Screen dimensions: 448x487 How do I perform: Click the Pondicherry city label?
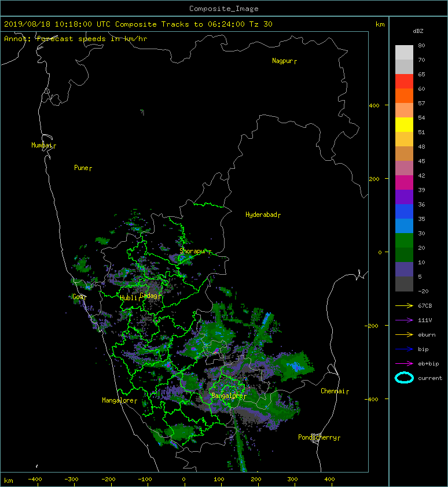317,437
